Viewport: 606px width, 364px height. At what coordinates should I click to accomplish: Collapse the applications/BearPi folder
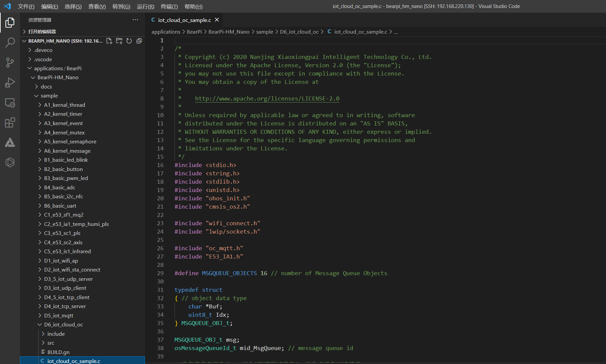[82, 68]
